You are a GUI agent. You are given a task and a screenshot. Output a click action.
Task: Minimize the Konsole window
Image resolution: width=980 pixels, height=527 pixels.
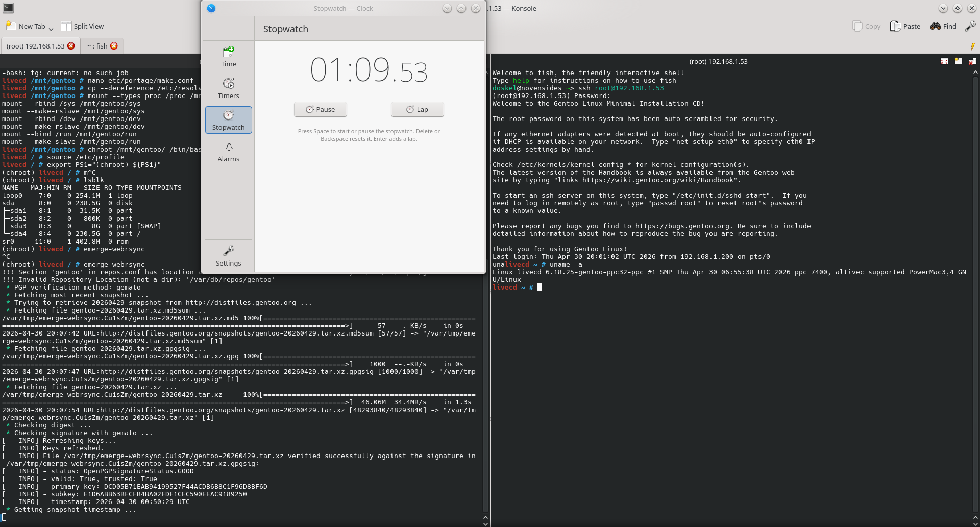pyautogui.click(x=943, y=8)
